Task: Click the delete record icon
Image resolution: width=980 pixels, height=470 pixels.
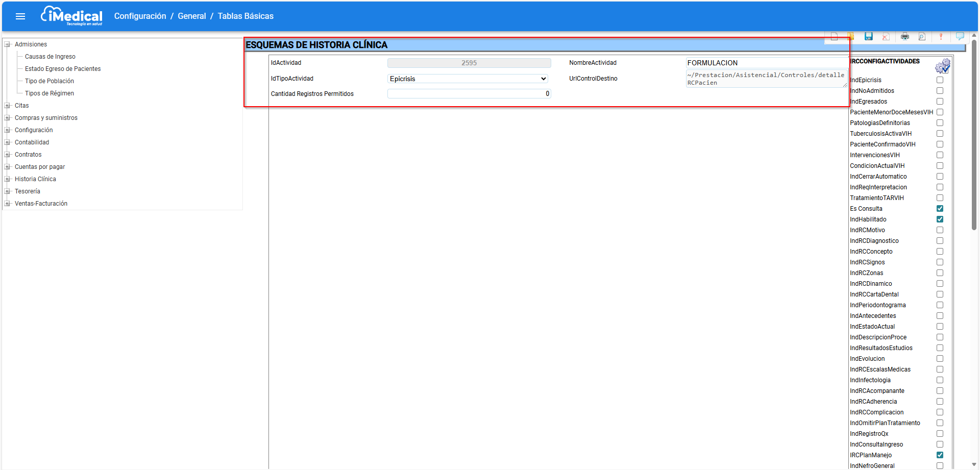Action: point(886,37)
